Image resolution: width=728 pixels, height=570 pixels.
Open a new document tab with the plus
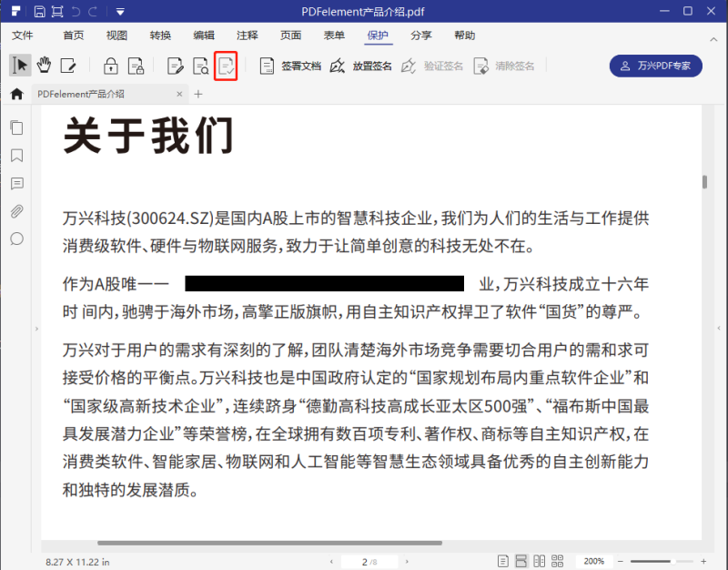tap(198, 93)
